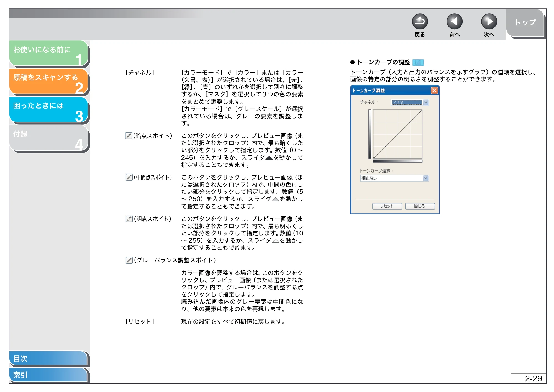Click the 戻る (back) round icon
Viewport: 554px width, 392px height.
420,22
